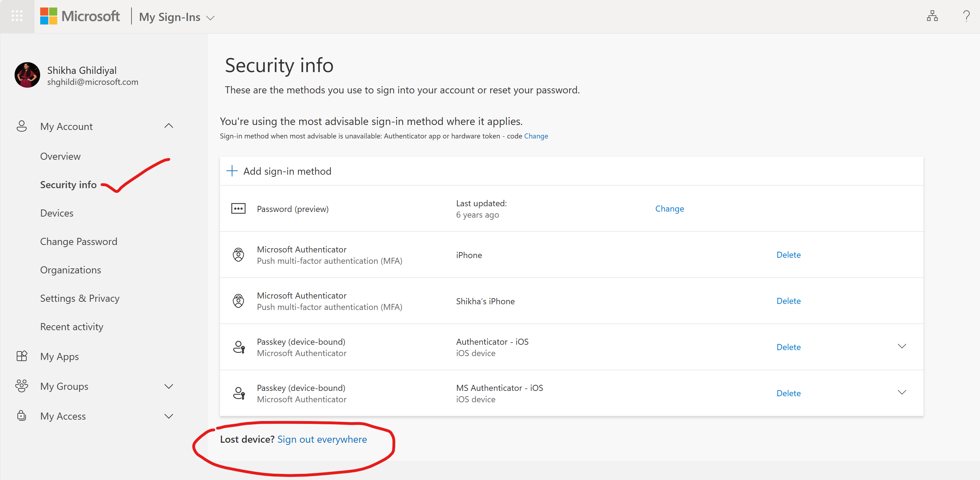Viewport: 980px width, 480px height.
Task: Open the My Sign-Ins dropdown chevron
Action: point(210,18)
